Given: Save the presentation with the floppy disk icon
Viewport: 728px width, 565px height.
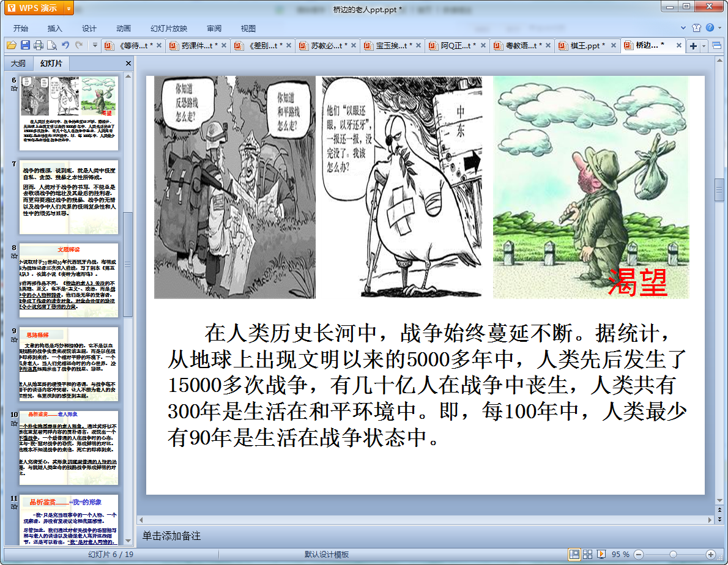Looking at the screenshot, I should coord(25,45).
